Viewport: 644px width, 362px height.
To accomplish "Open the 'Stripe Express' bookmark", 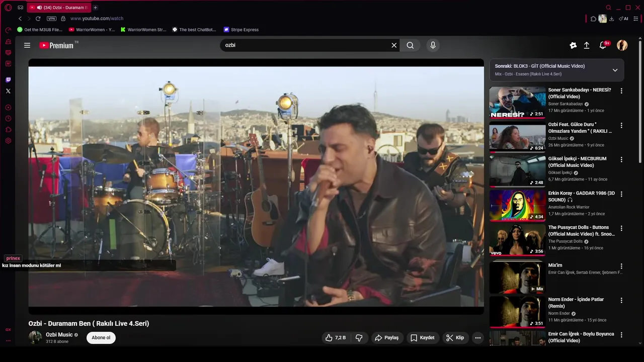I will coord(241,30).
